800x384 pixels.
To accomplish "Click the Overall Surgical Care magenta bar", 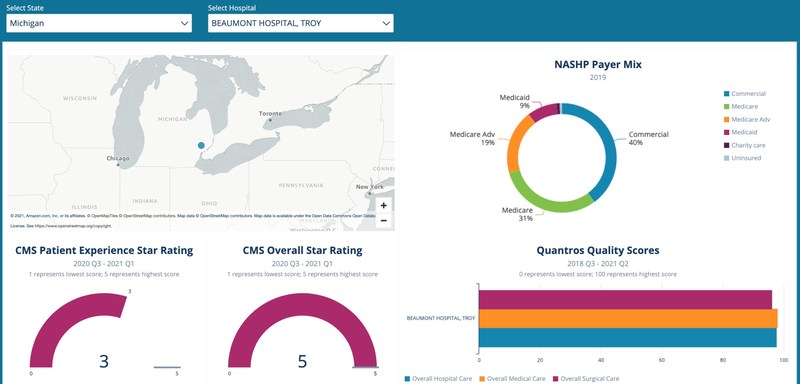I will pos(625,300).
